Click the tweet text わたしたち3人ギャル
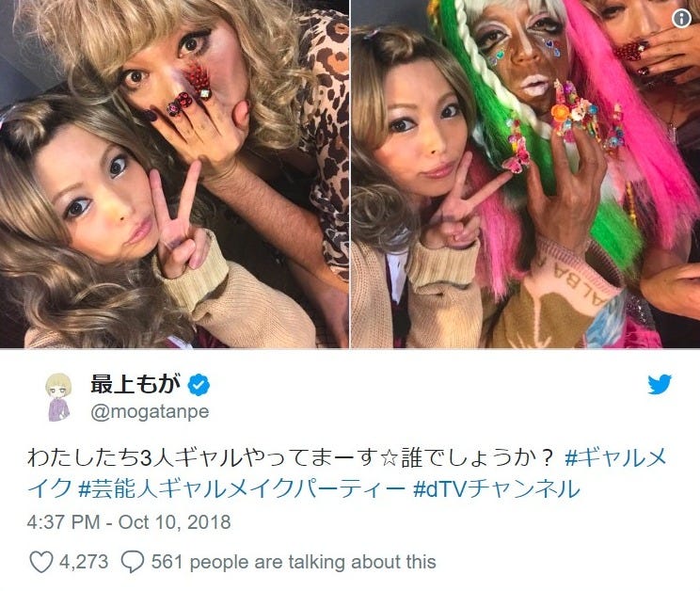Viewport: 700px width, 591px height. point(135,458)
